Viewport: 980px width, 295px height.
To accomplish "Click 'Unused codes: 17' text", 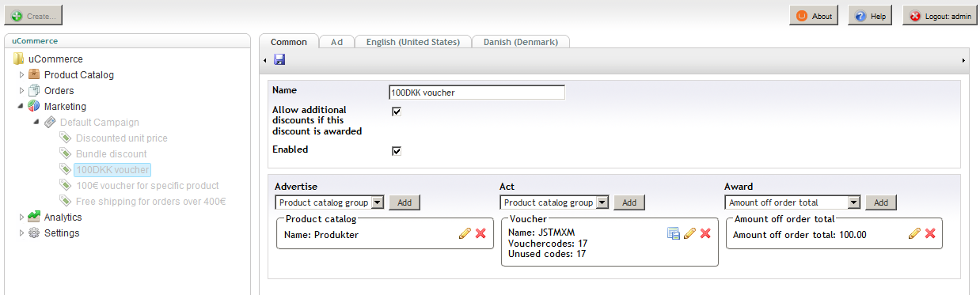I will [547, 254].
